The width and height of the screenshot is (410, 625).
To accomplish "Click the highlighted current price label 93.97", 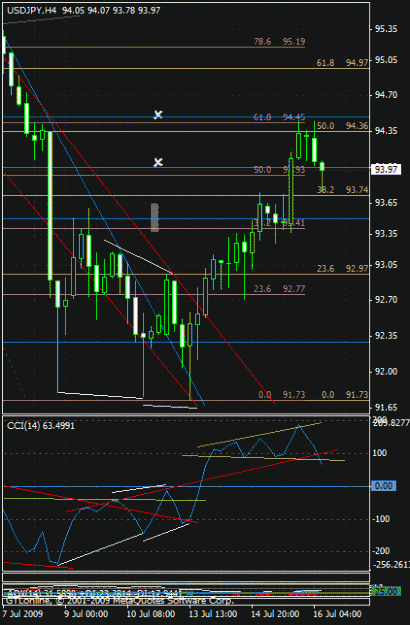I will point(386,169).
